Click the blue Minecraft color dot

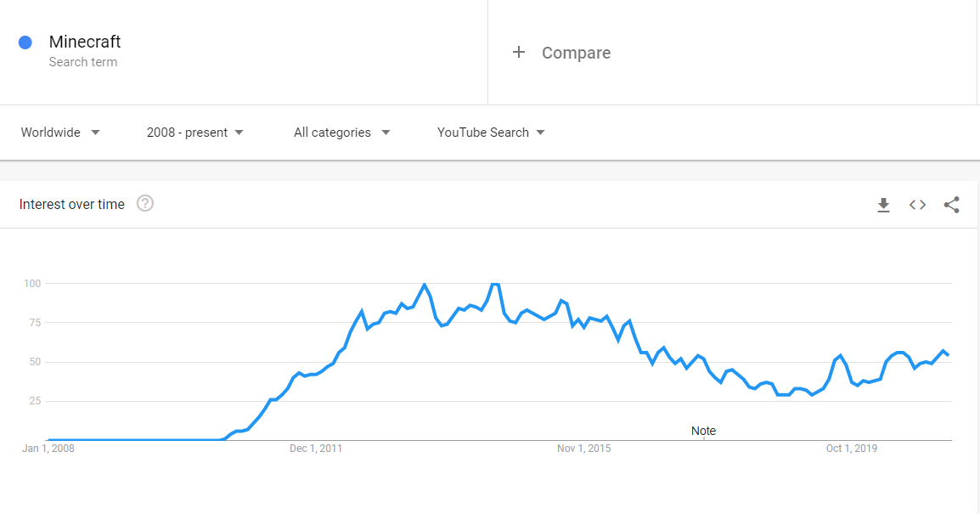(x=25, y=42)
